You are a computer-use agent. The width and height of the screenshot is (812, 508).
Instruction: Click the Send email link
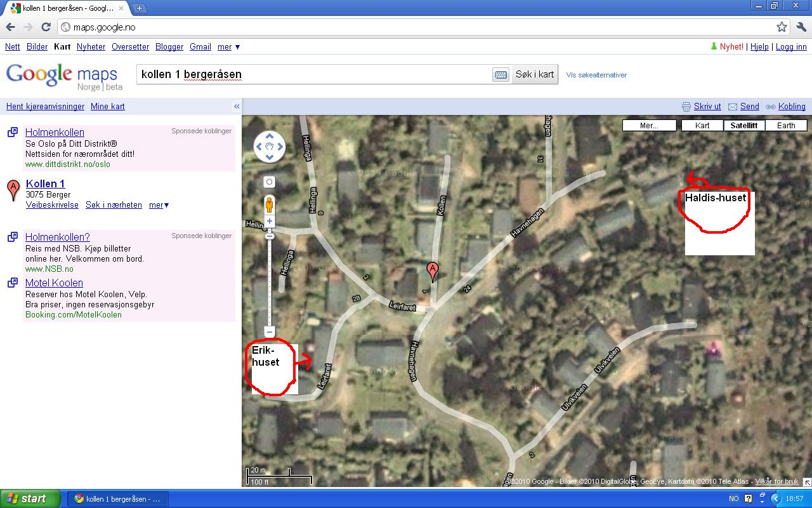749,106
